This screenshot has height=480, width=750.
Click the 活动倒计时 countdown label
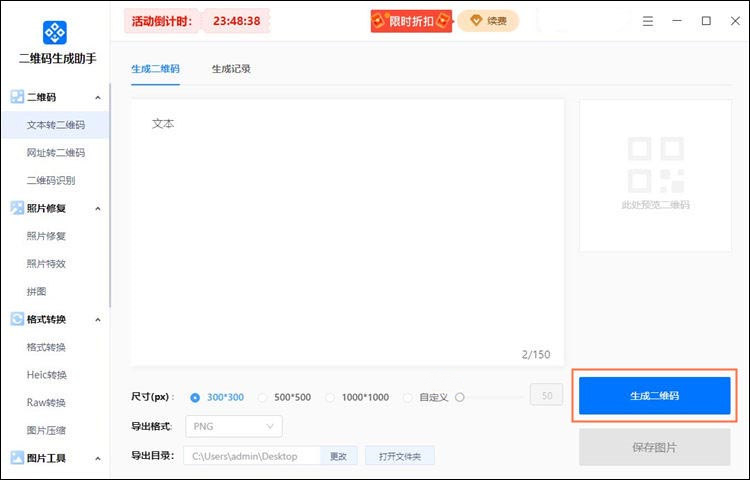click(162, 21)
